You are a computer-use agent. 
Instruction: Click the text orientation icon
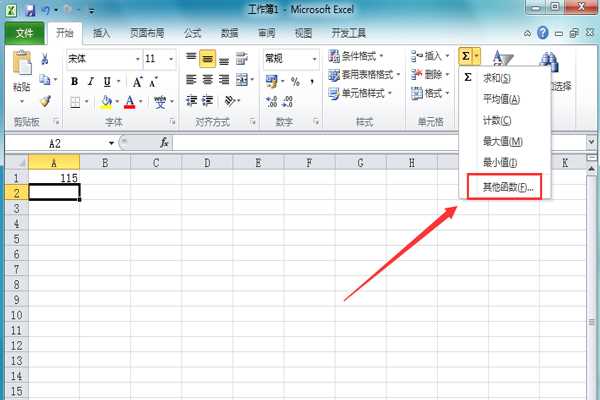pos(230,101)
